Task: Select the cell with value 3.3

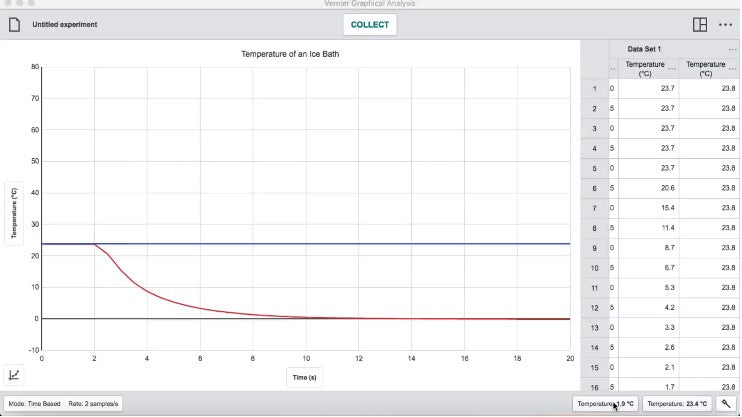Action: pyautogui.click(x=649, y=327)
